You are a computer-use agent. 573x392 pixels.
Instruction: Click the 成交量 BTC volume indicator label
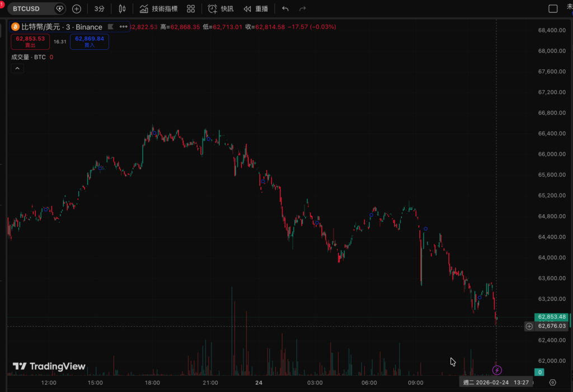point(29,57)
